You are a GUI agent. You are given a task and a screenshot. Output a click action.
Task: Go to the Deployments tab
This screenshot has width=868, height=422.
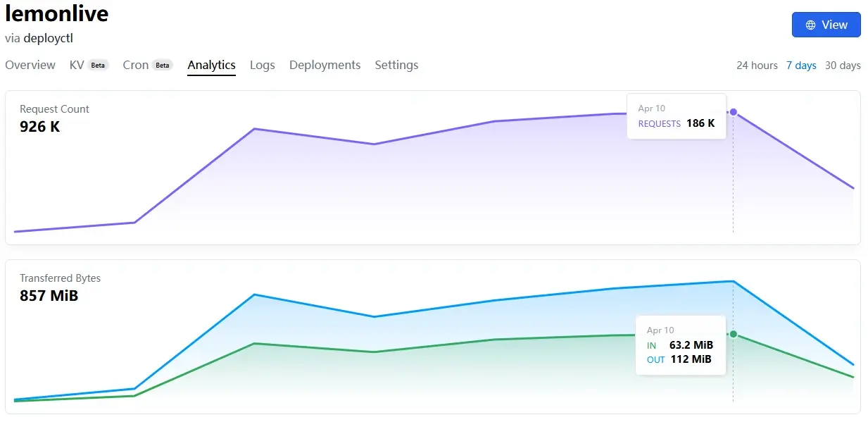325,65
